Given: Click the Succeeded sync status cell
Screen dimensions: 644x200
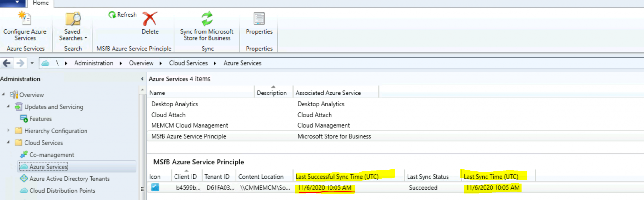Looking at the screenshot, I should [423, 188].
